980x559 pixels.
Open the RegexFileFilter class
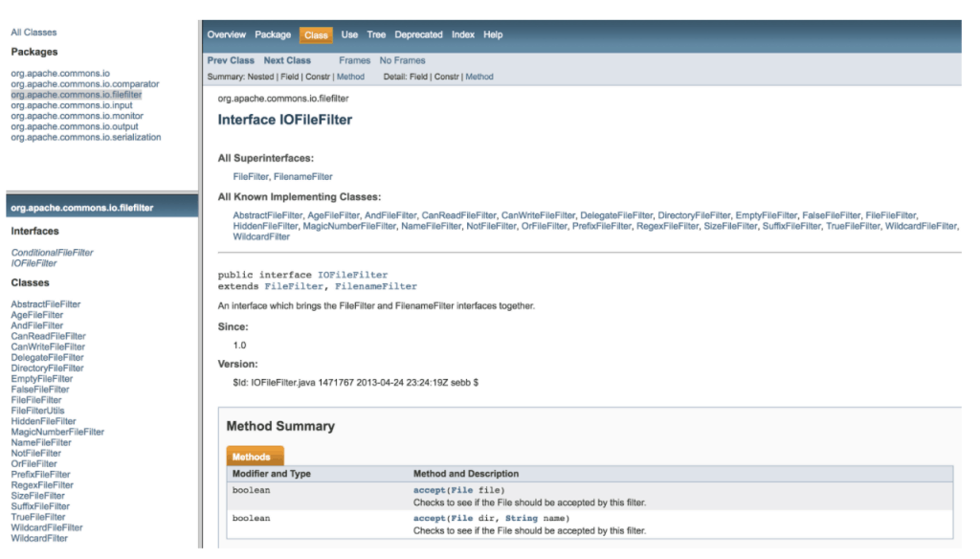pyautogui.click(x=41, y=484)
